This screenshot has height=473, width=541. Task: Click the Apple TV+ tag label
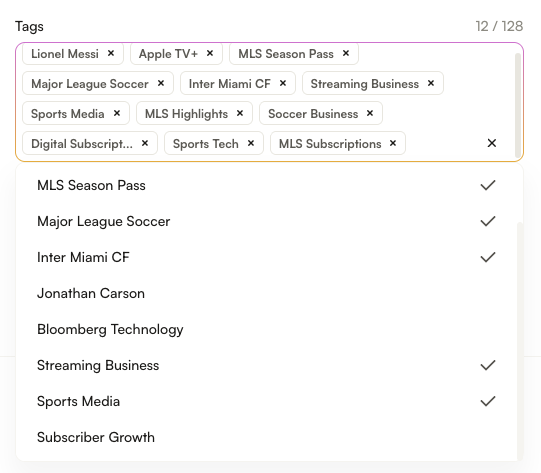click(168, 54)
